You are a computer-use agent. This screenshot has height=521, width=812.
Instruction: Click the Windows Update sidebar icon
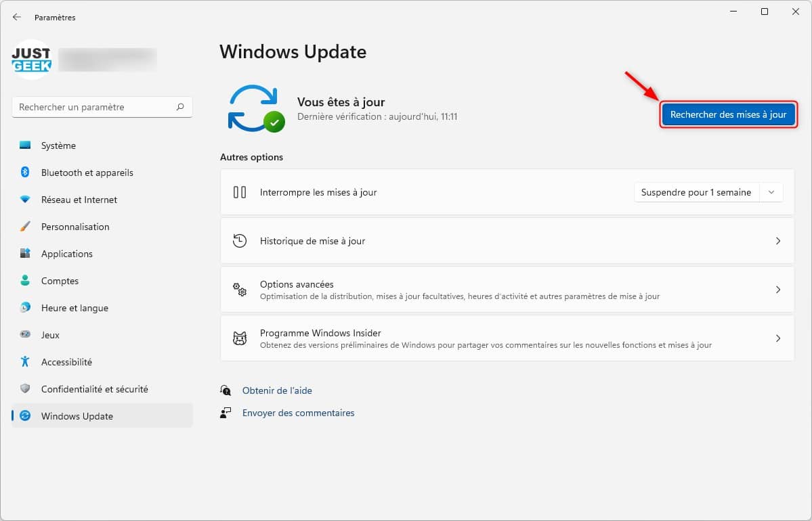(25, 415)
